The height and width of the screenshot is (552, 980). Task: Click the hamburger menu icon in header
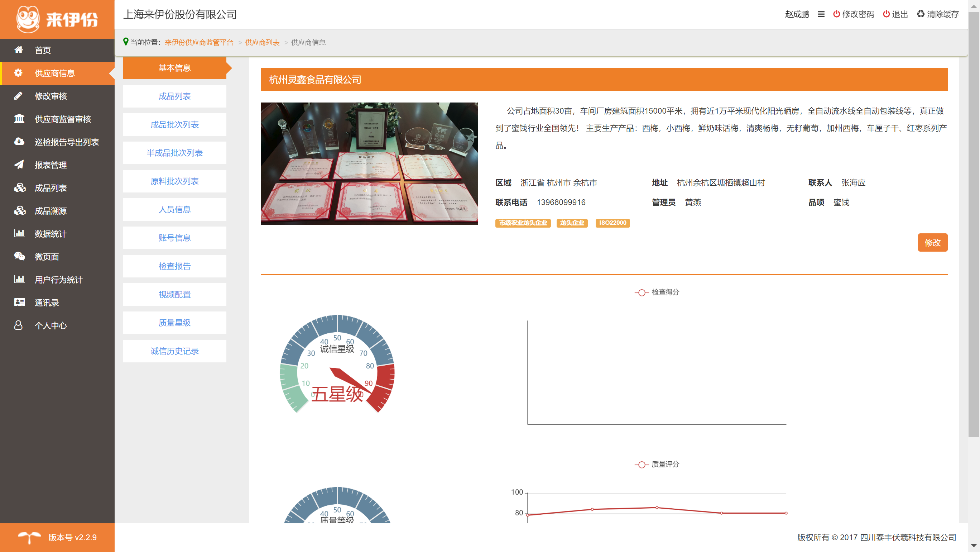821,14
